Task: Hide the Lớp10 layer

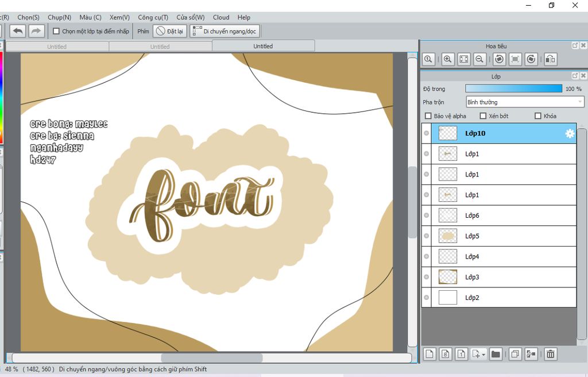Action: coord(427,133)
